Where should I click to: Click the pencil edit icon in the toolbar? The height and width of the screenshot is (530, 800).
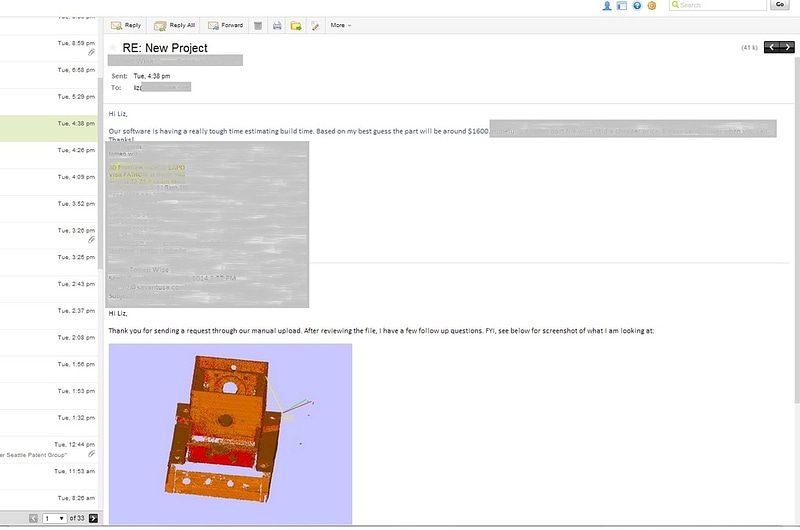point(315,25)
